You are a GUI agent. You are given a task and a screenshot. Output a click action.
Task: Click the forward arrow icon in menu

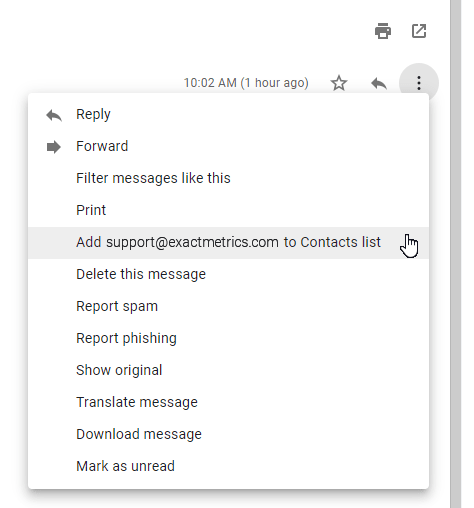54,147
